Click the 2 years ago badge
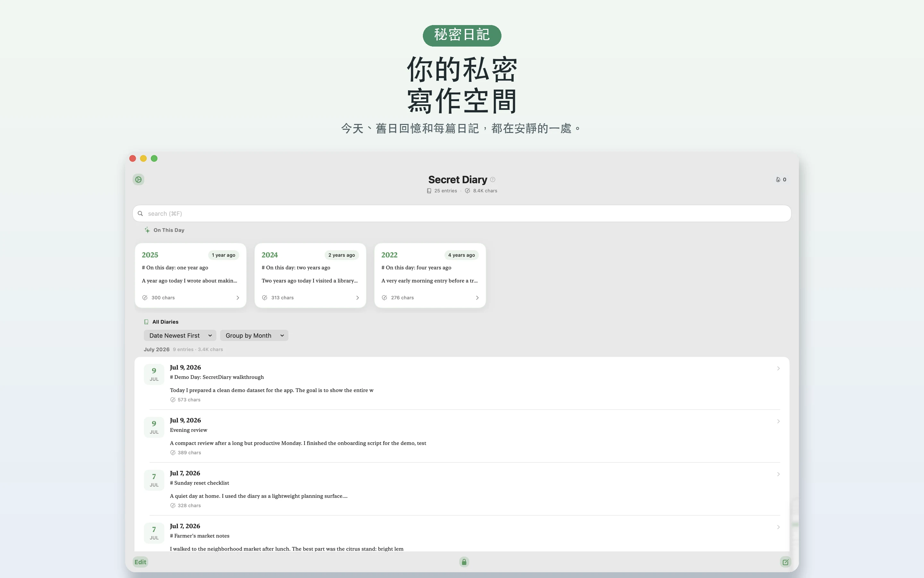Screen dimensions: 924x578 coord(341,255)
